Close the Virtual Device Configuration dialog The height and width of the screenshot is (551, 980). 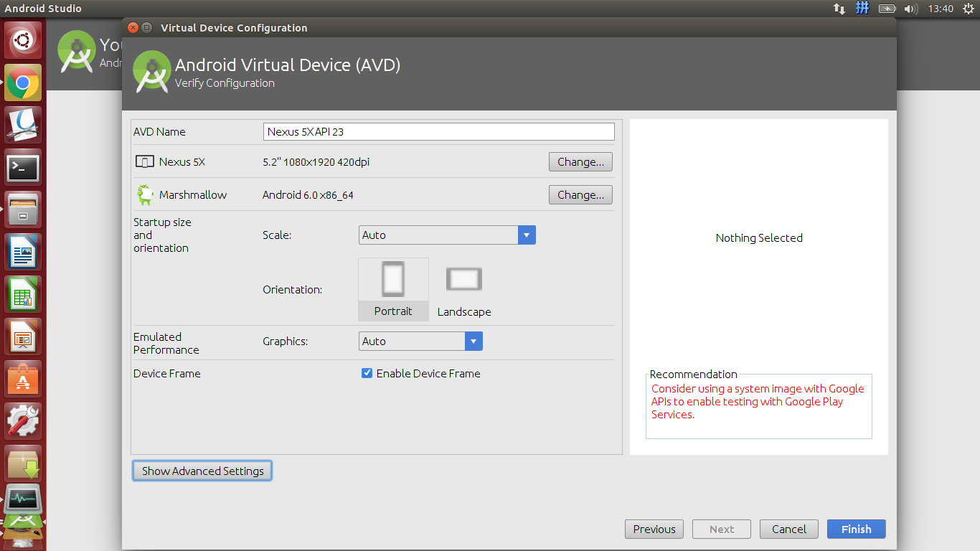(133, 28)
